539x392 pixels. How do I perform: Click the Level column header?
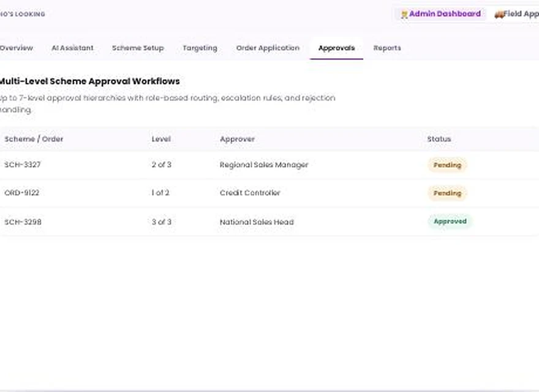click(x=161, y=139)
